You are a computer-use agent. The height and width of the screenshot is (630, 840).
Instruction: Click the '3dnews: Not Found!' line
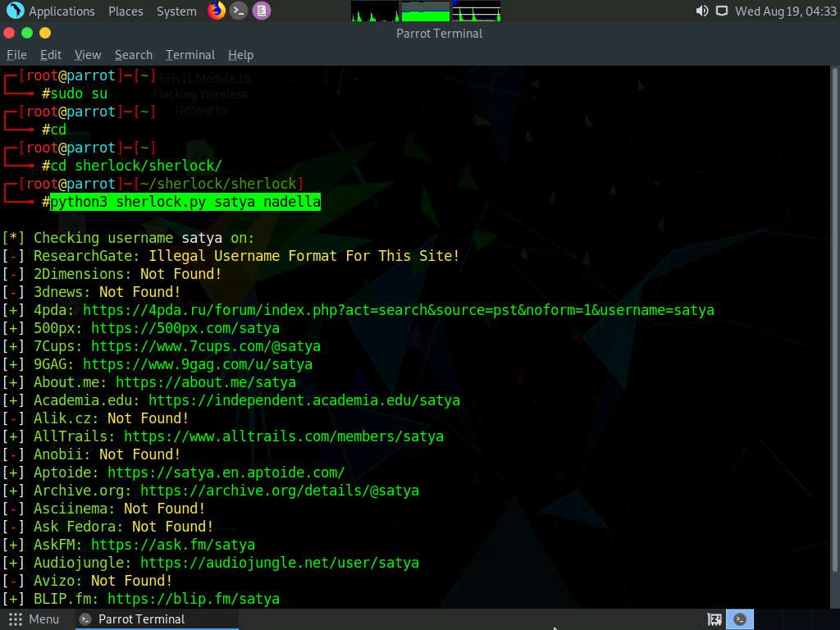tap(92, 292)
